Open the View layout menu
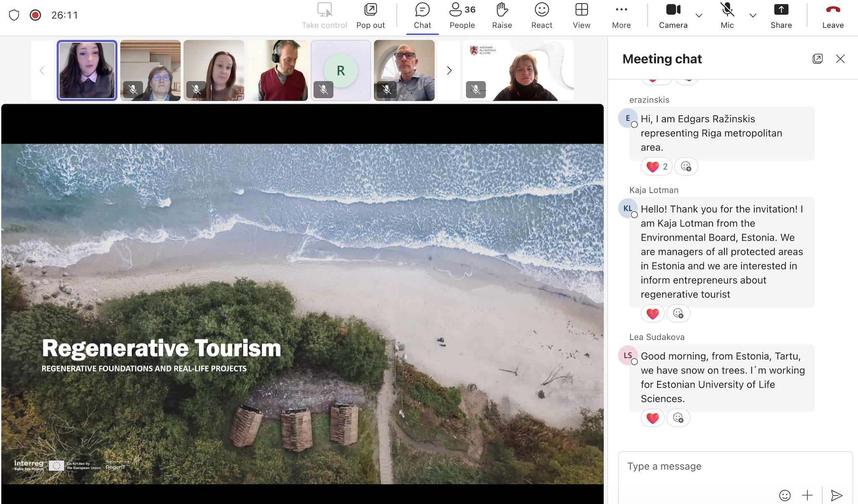This screenshot has width=858, height=504. [582, 16]
